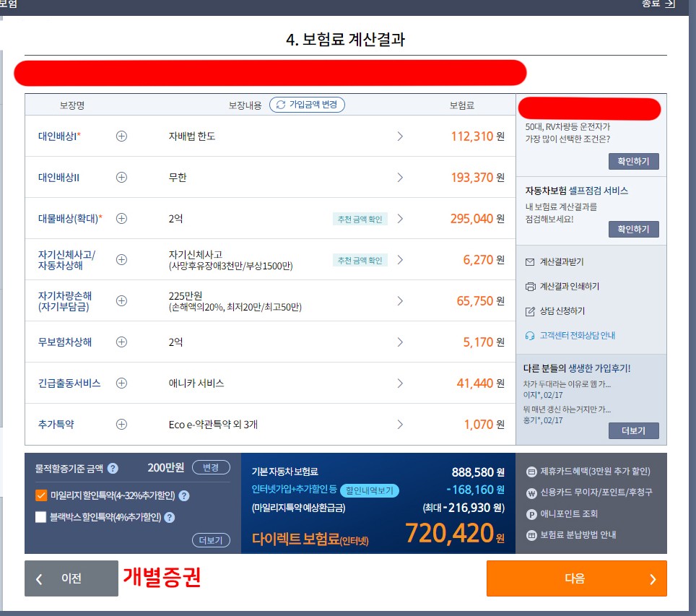The height and width of the screenshot is (616, 696).
Task: Expand plus icon next to 대인배상I
Action: tap(121, 136)
